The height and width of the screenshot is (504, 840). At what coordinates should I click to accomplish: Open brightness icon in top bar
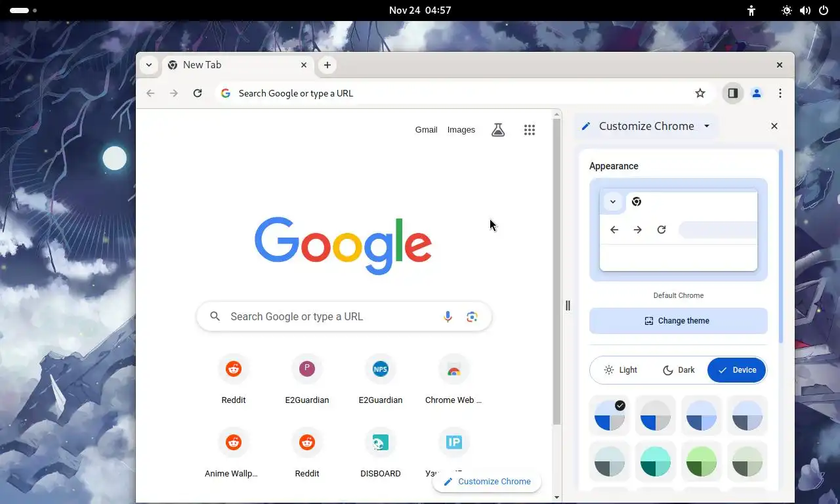(x=787, y=10)
